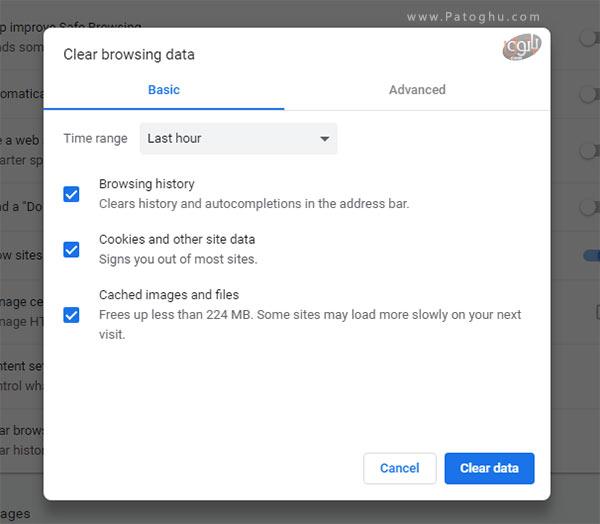The height and width of the screenshot is (524, 600).
Task: Click the Cancel button
Action: [399, 468]
